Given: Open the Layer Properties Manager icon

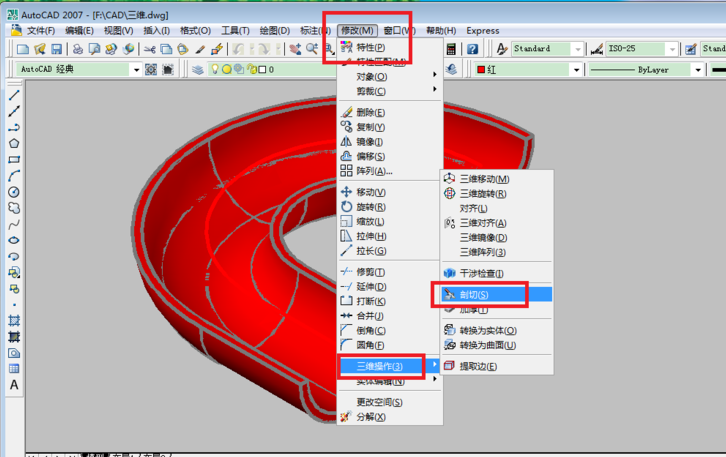Looking at the screenshot, I should coord(198,70).
